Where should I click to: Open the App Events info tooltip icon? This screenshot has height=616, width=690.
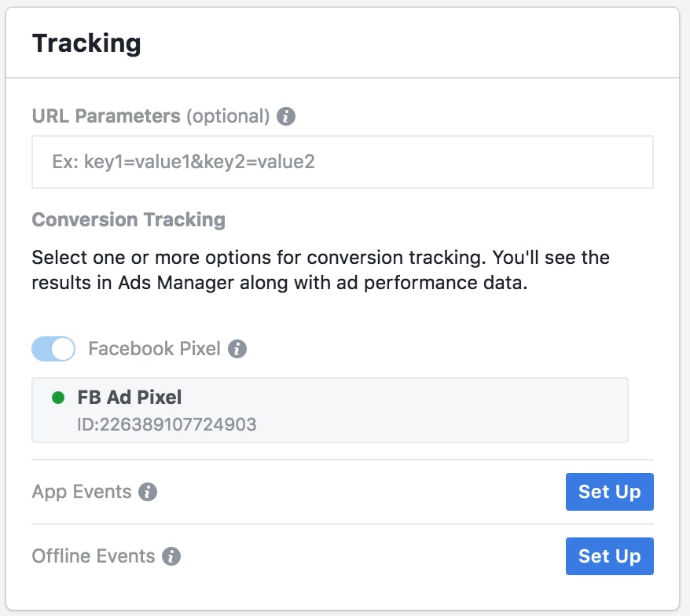coord(148,493)
